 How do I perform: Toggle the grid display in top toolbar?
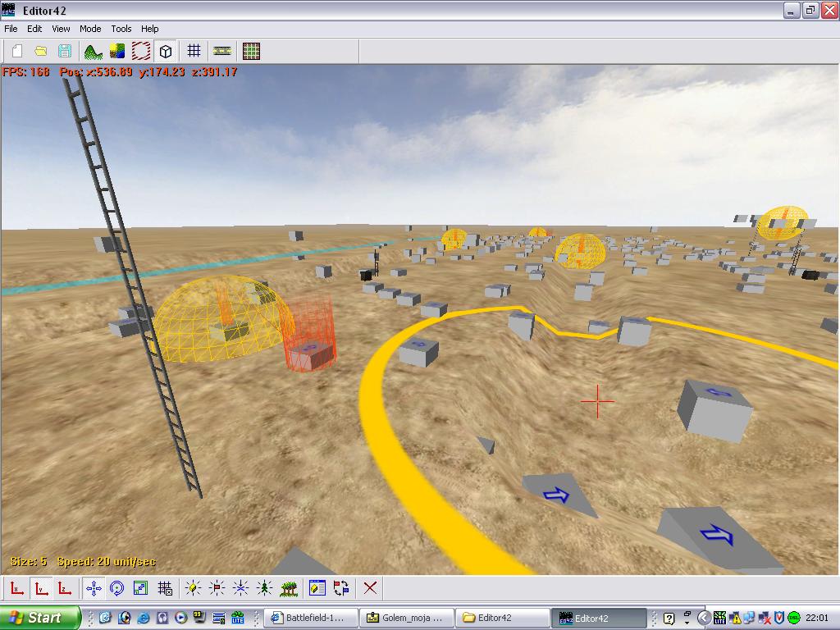pyautogui.click(x=194, y=51)
